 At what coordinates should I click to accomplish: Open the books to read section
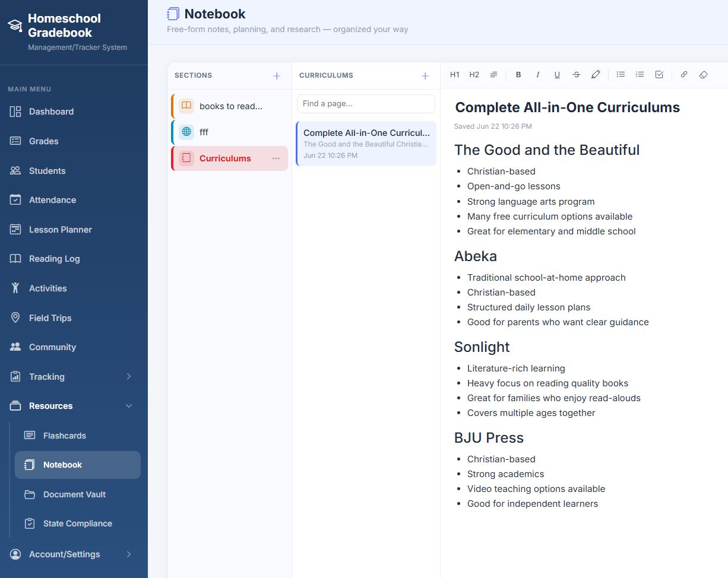(x=230, y=106)
